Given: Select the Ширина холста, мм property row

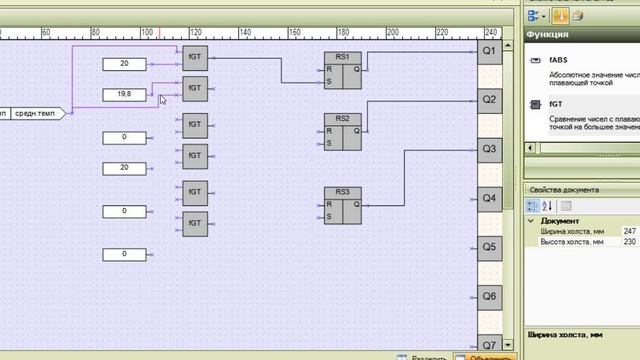Looking at the screenshot, I should click(582, 231).
